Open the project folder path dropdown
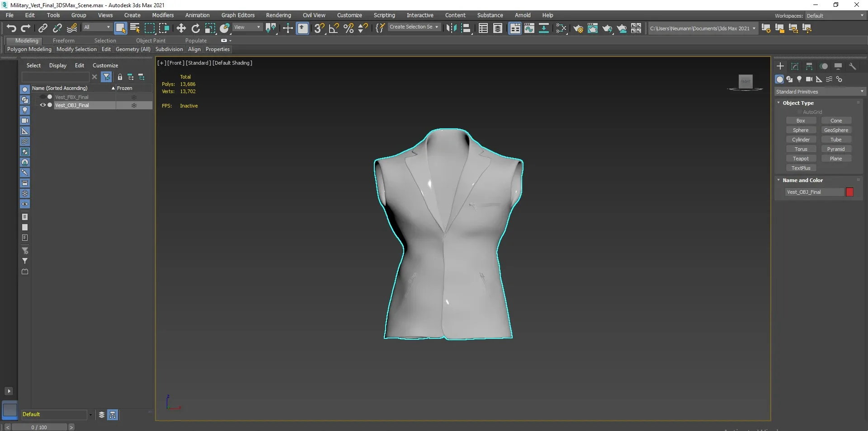Screen dimensions: 868x431 703,28
